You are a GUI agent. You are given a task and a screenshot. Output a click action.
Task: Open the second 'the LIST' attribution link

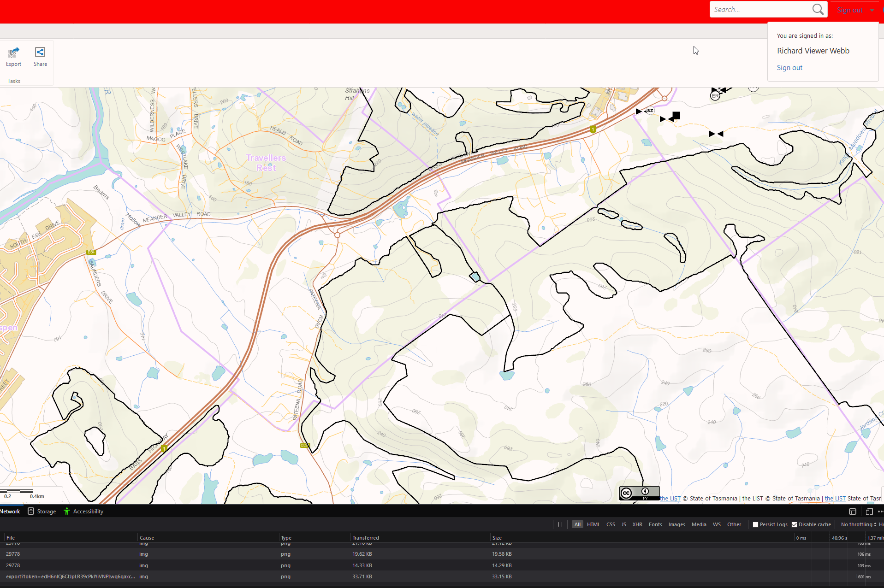coord(835,498)
